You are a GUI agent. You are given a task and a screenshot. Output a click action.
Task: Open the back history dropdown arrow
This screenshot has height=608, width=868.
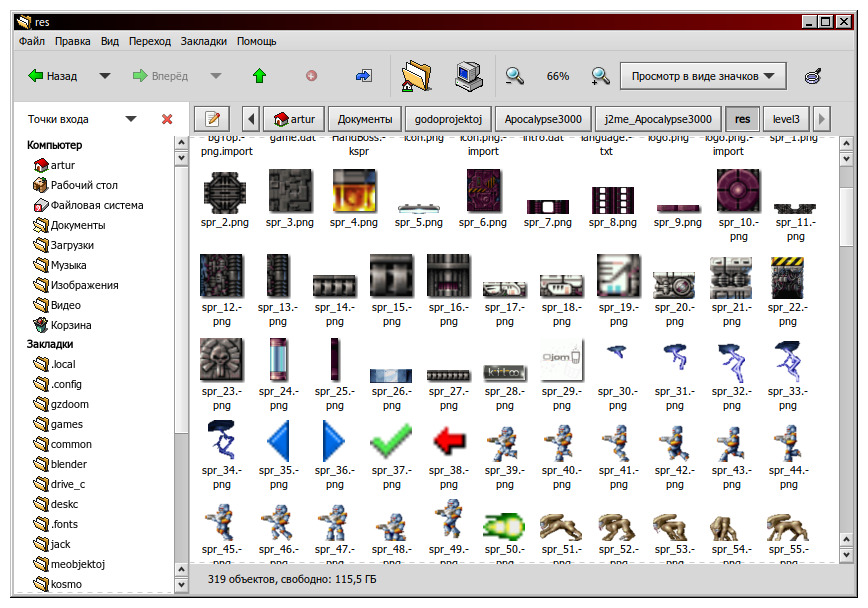104,76
